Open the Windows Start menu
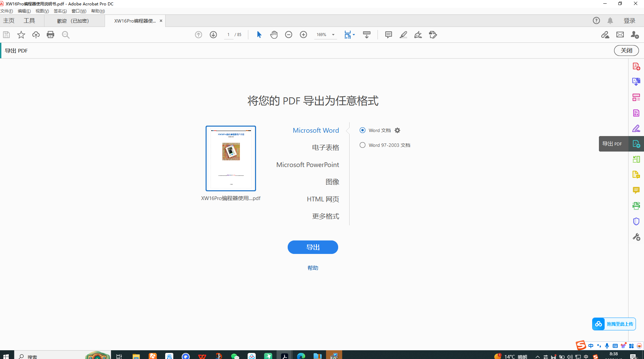This screenshot has height=359, width=644. click(6, 356)
